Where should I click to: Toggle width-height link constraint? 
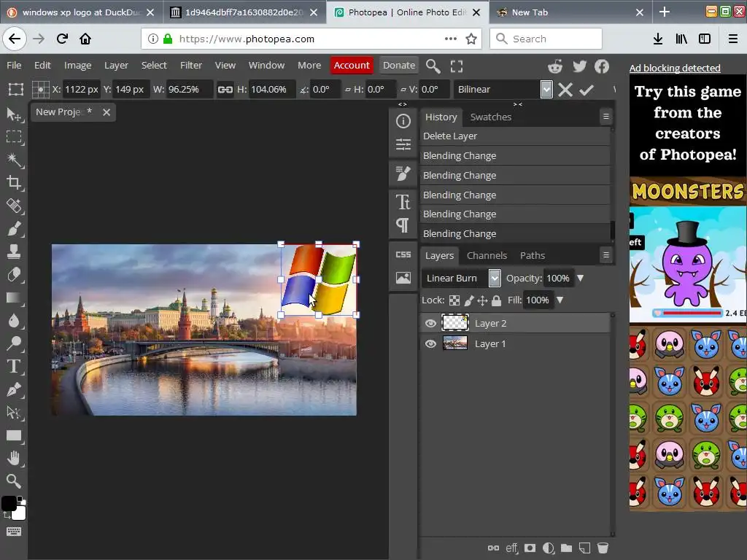point(225,90)
